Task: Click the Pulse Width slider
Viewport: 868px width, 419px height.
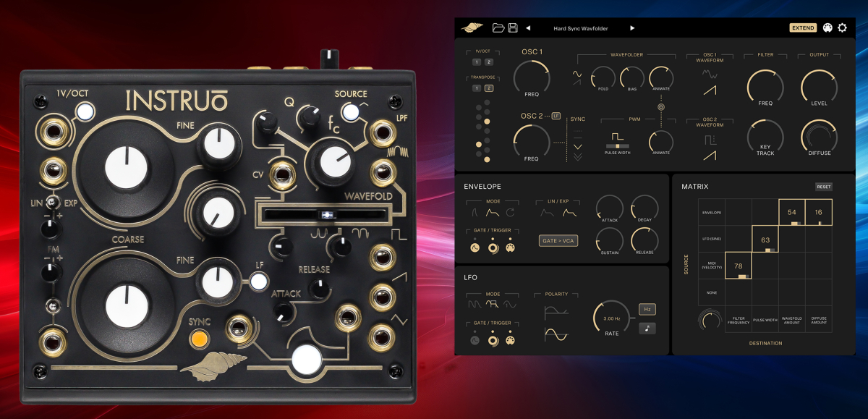Action: (x=617, y=146)
